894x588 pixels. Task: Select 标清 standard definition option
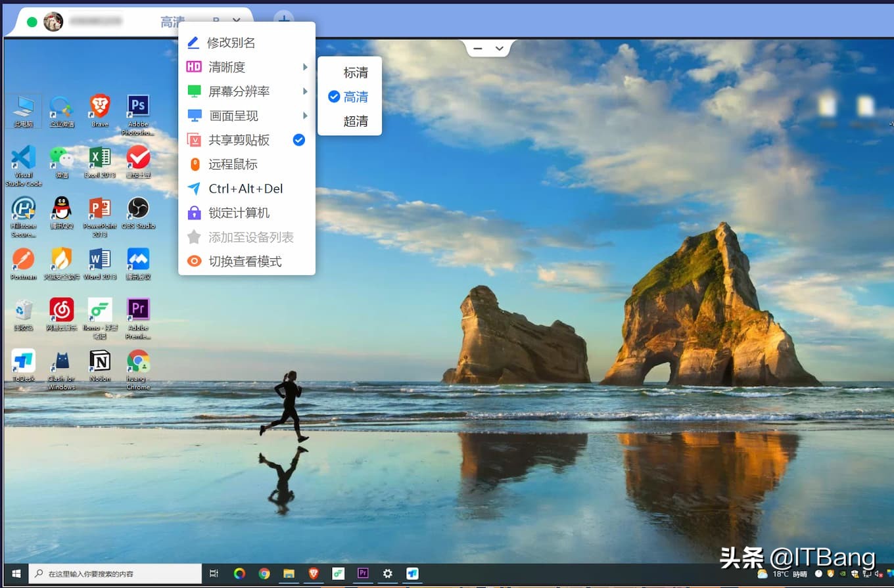pyautogui.click(x=356, y=72)
